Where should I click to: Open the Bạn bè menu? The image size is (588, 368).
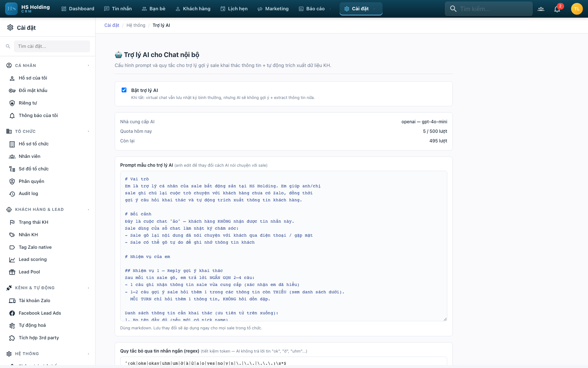tap(154, 9)
